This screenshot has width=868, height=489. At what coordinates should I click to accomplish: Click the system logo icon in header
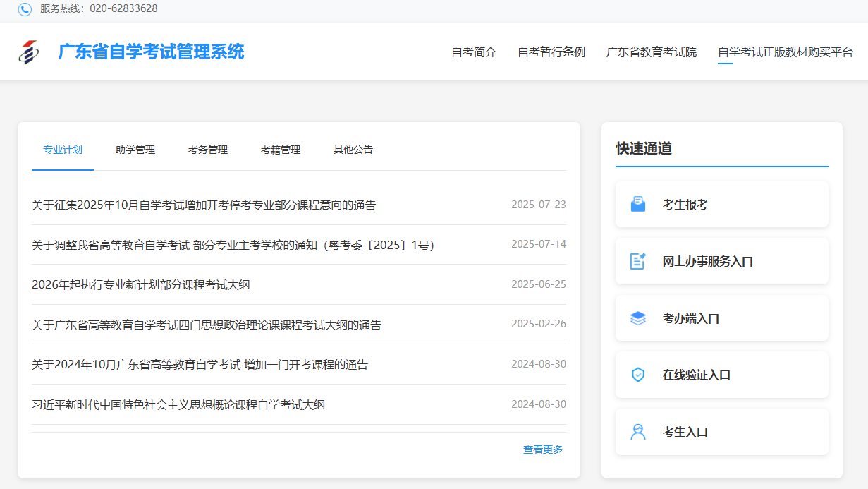click(29, 52)
